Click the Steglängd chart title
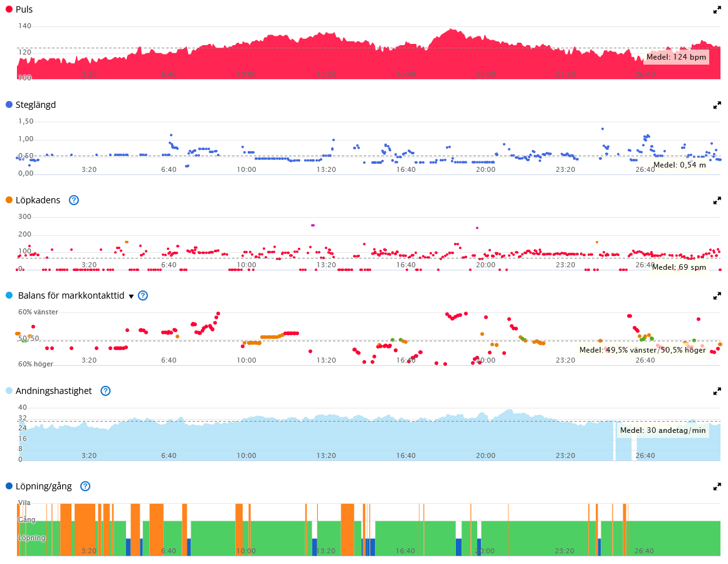728x564 pixels. coord(36,105)
